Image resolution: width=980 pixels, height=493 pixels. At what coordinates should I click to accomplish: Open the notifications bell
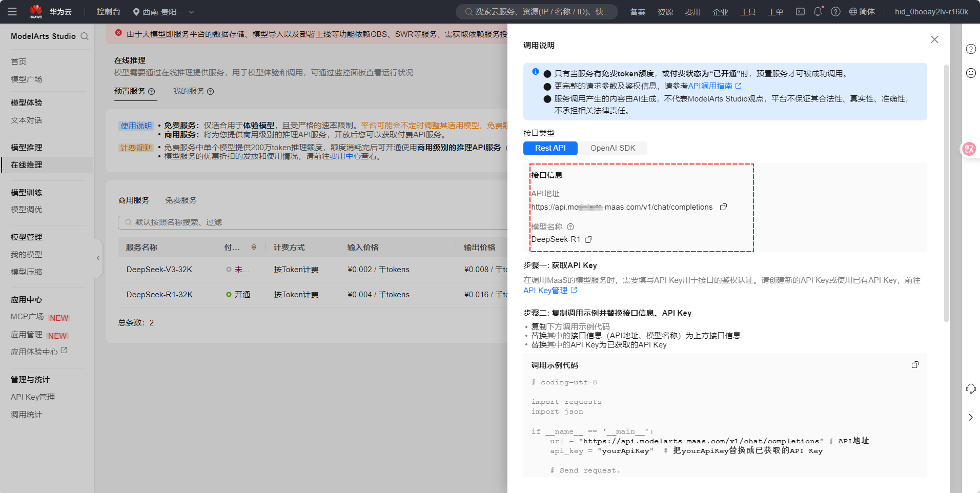[x=818, y=11]
